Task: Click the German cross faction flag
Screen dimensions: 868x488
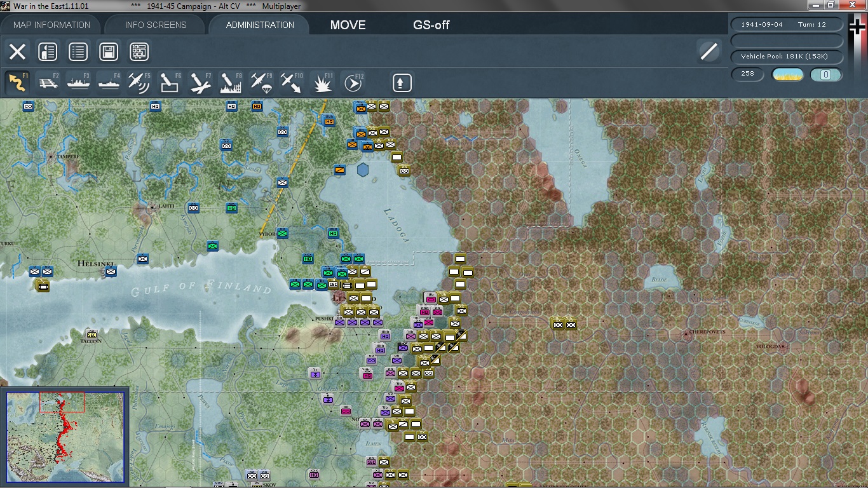Action: click(x=857, y=28)
